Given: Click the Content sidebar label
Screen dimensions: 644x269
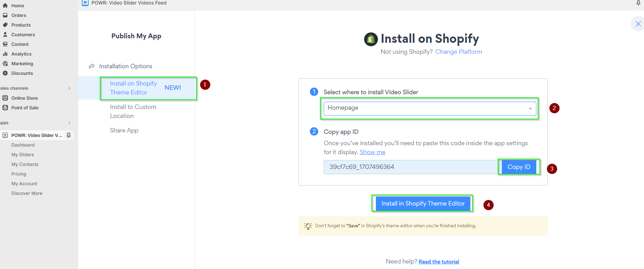Looking at the screenshot, I should [20, 44].
